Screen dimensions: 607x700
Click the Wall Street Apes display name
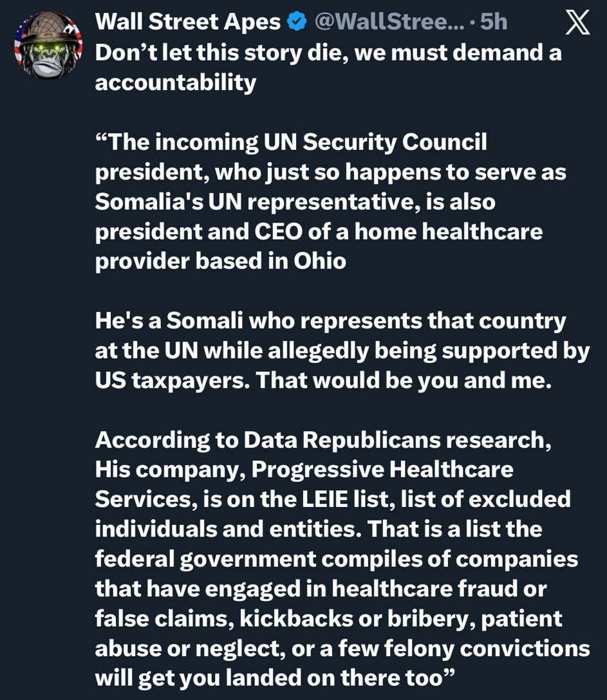point(187,23)
